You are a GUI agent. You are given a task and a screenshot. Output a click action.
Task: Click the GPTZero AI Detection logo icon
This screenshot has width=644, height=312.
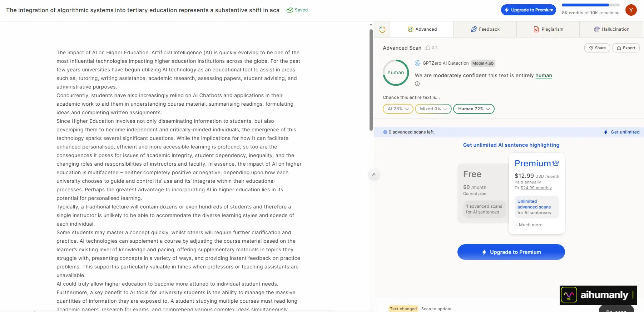(x=417, y=63)
